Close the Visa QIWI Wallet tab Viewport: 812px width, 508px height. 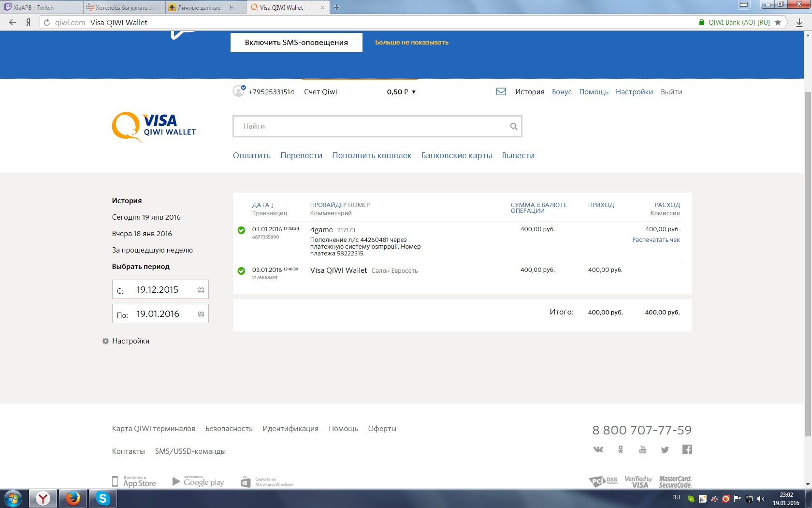click(x=322, y=7)
